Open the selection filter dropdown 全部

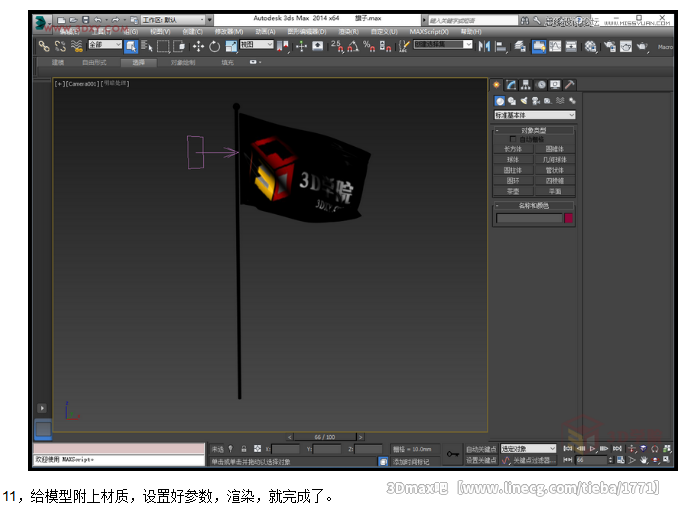[105, 45]
